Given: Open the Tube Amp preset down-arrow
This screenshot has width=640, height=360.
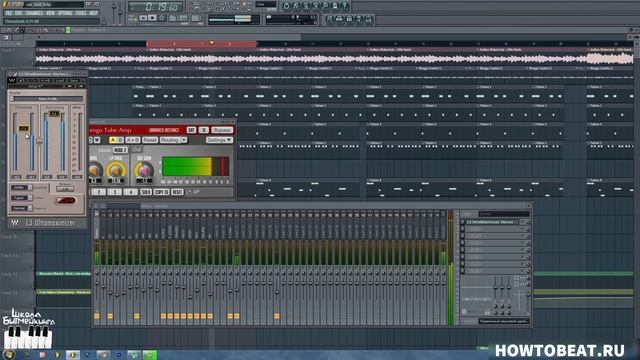Looking at the screenshot, I should [x=97, y=140].
